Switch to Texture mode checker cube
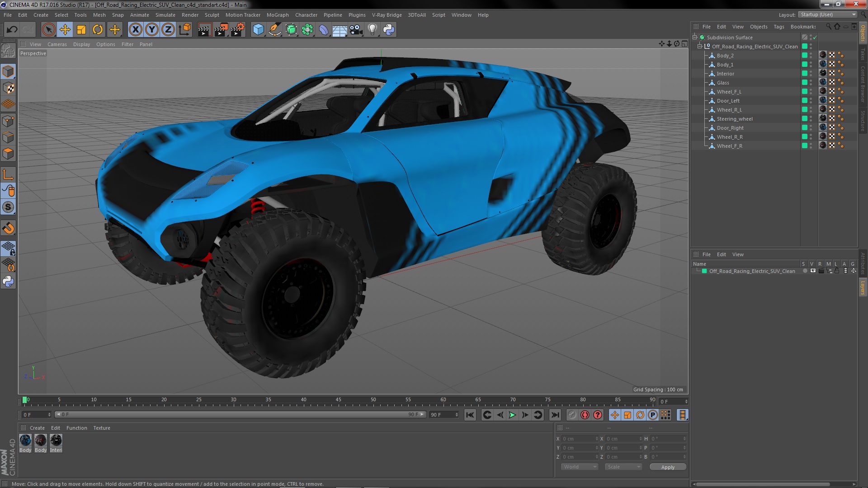 [x=8, y=88]
